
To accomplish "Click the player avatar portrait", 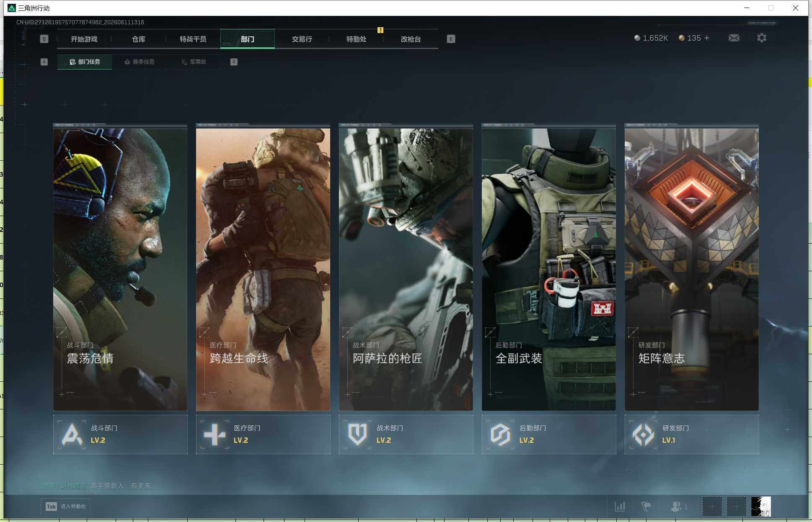I will pos(761,507).
